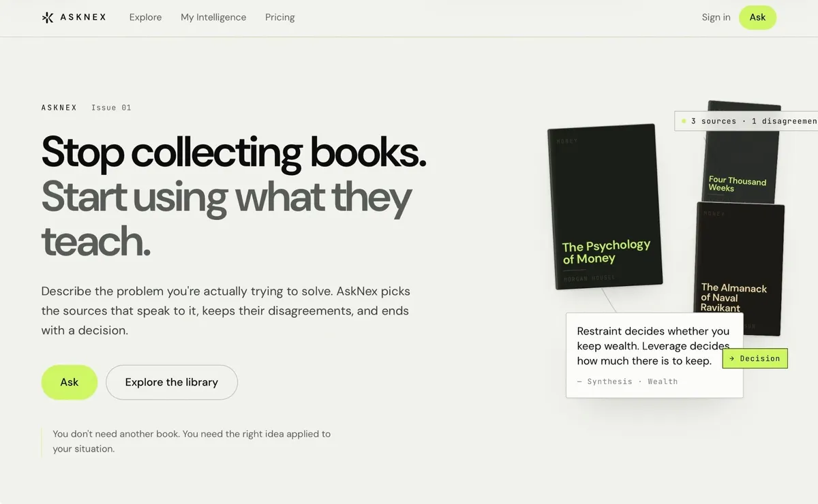Open Explore the library
Viewport: 818px width, 504px height.
172,382
